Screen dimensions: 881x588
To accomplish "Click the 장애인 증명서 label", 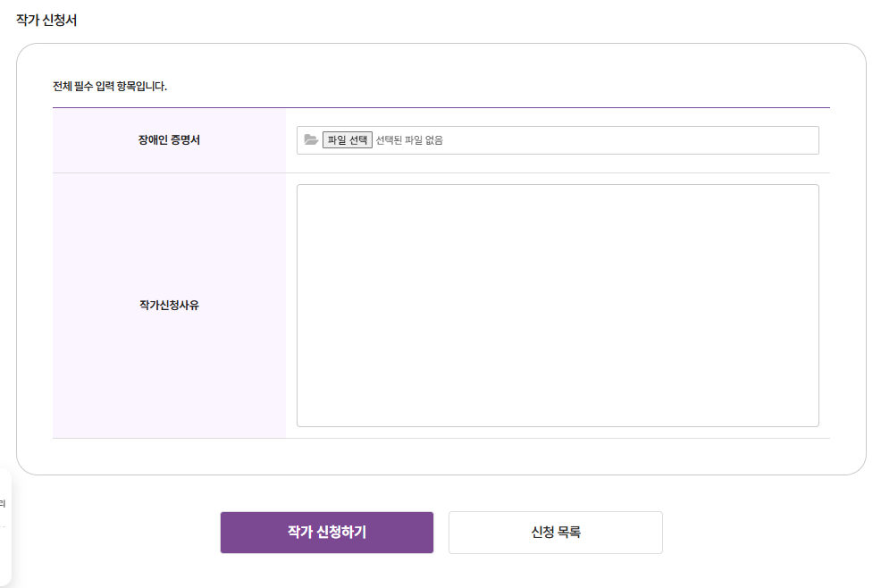I will tap(169, 140).
